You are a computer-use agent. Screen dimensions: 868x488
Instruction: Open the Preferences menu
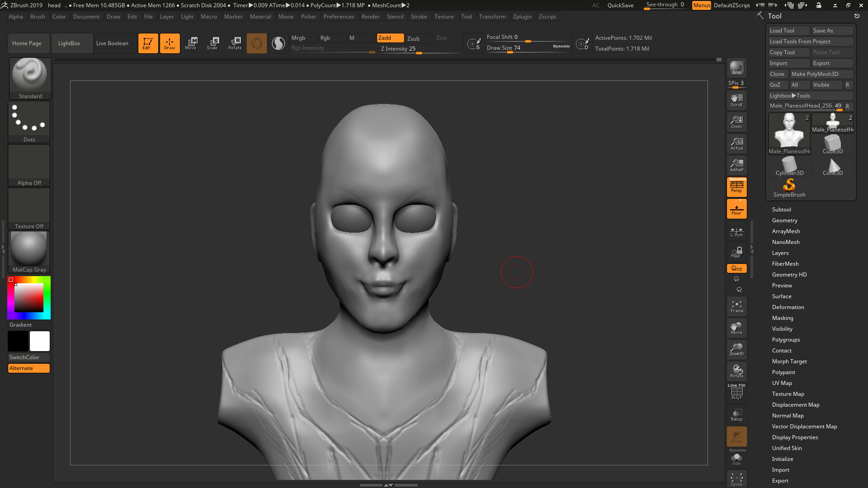pos(339,17)
